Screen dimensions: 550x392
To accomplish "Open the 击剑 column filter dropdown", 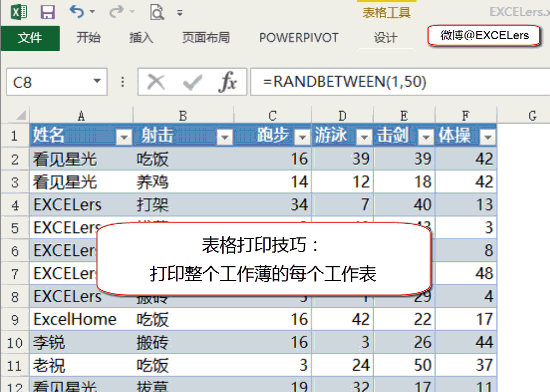I will [426, 137].
